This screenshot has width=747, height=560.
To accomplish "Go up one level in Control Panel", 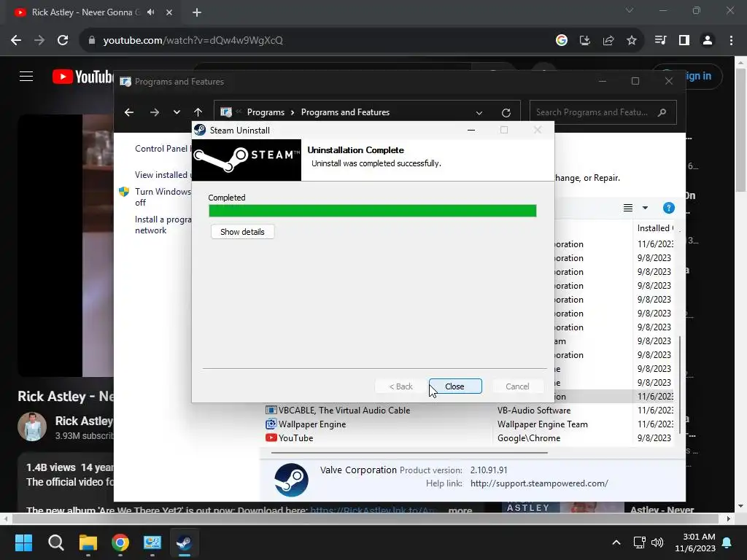I will click(198, 112).
